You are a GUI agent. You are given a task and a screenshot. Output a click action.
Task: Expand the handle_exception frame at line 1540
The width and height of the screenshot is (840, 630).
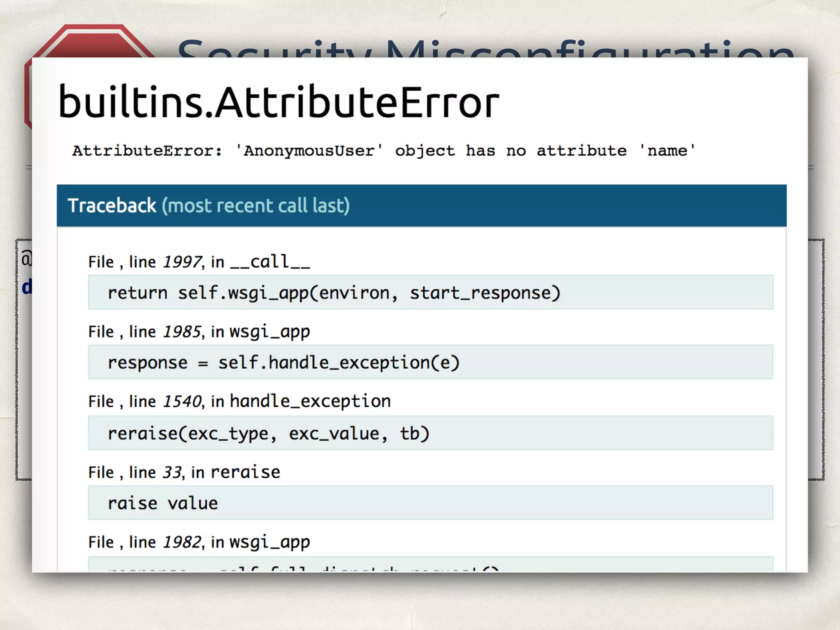pyautogui.click(x=239, y=402)
